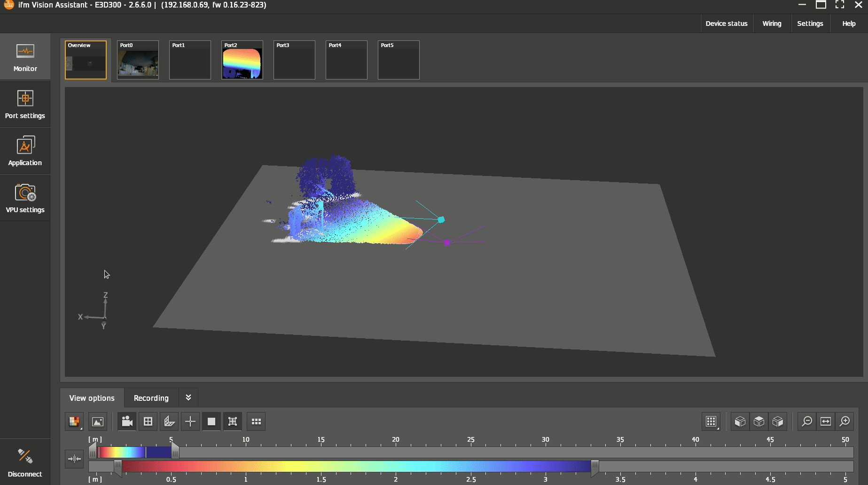The width and height of the screenshot is (868, 485).
Task: Toggle the filled square view button
Action: point(211,421)
